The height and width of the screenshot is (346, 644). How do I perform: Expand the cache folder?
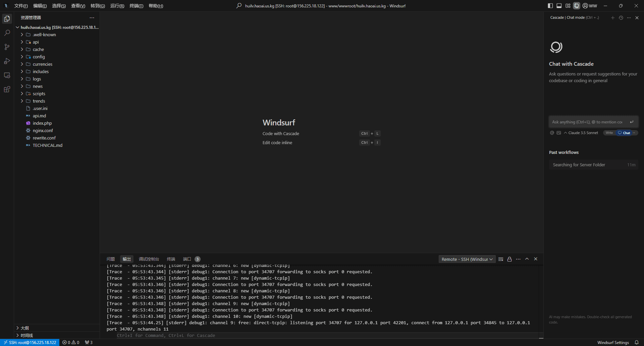pos(57,49)
